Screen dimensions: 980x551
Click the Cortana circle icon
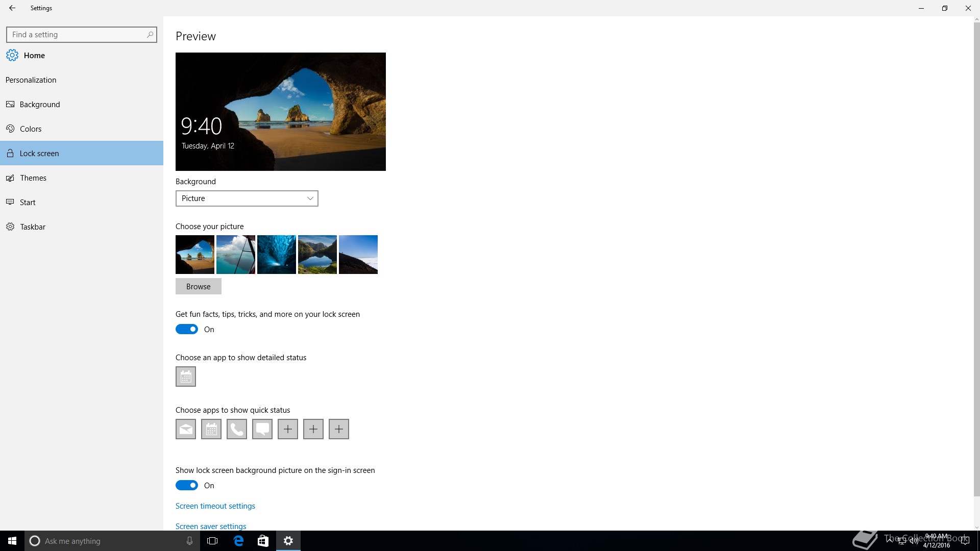point(35,541)
